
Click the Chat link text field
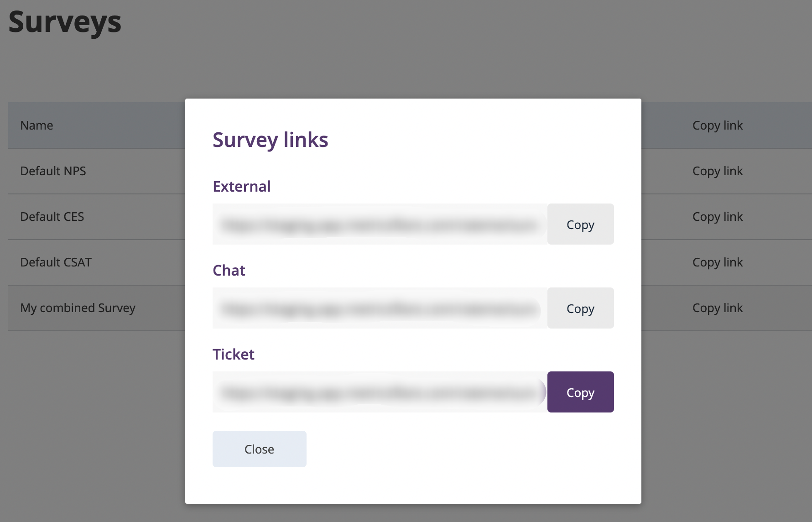pyautogui.click(x=380, y=308)
